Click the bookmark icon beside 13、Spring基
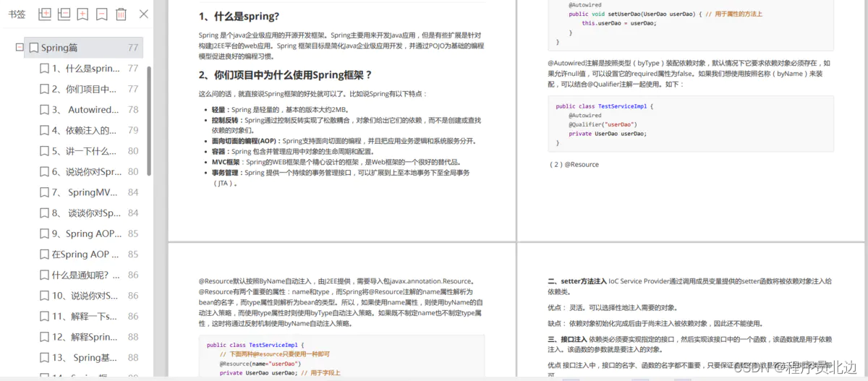 [x=44, y=357]
